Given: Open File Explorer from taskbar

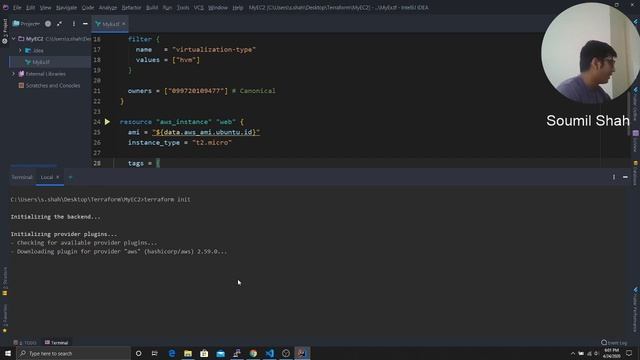Looking at the screenshot, I should pos(188,353).
